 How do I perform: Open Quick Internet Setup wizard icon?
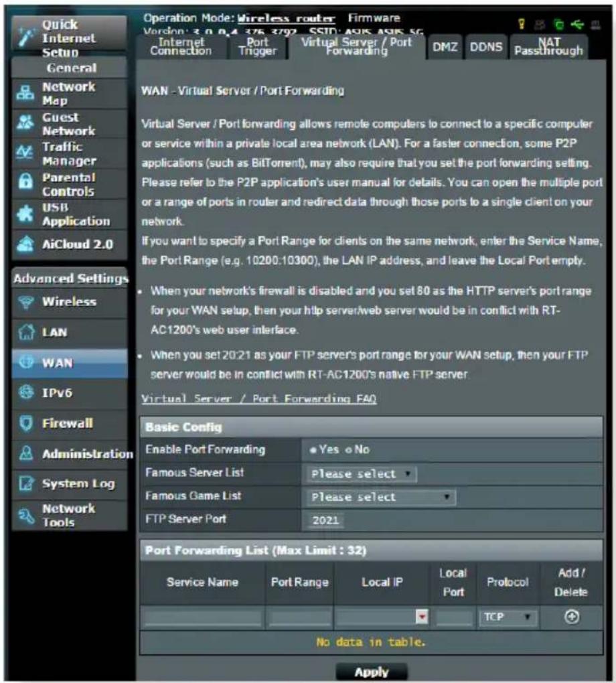click(x=26, y=37)
